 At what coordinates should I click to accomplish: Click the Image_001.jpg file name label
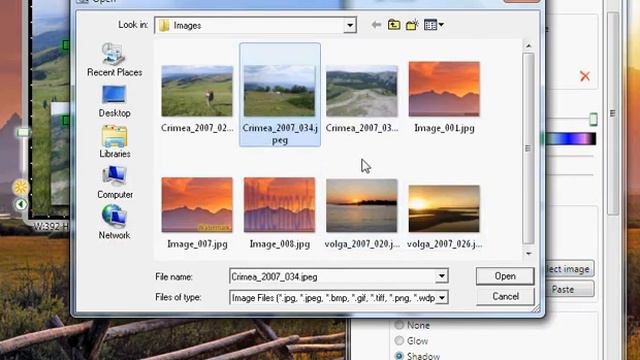pos(444,128)
